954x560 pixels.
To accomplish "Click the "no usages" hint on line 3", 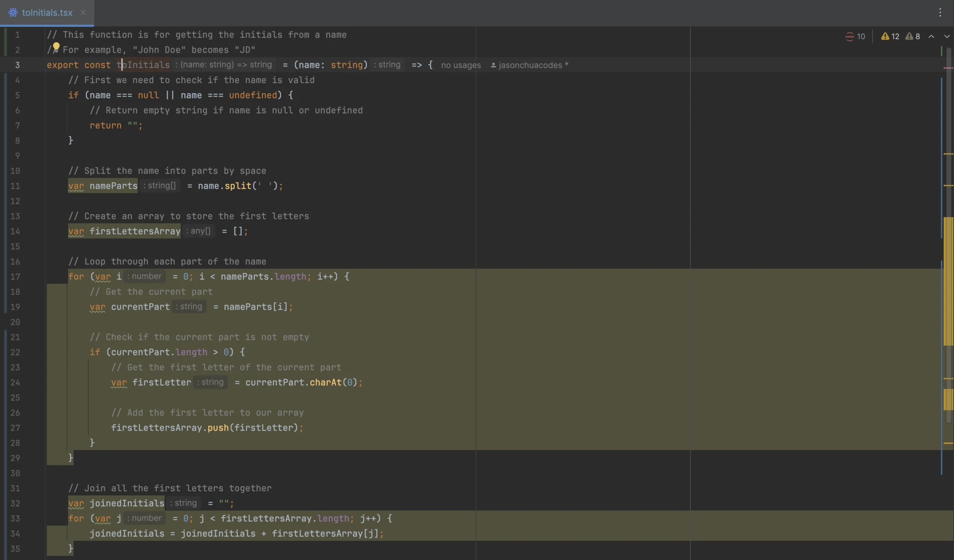I will pyautogui.click(x=461, y=65).
